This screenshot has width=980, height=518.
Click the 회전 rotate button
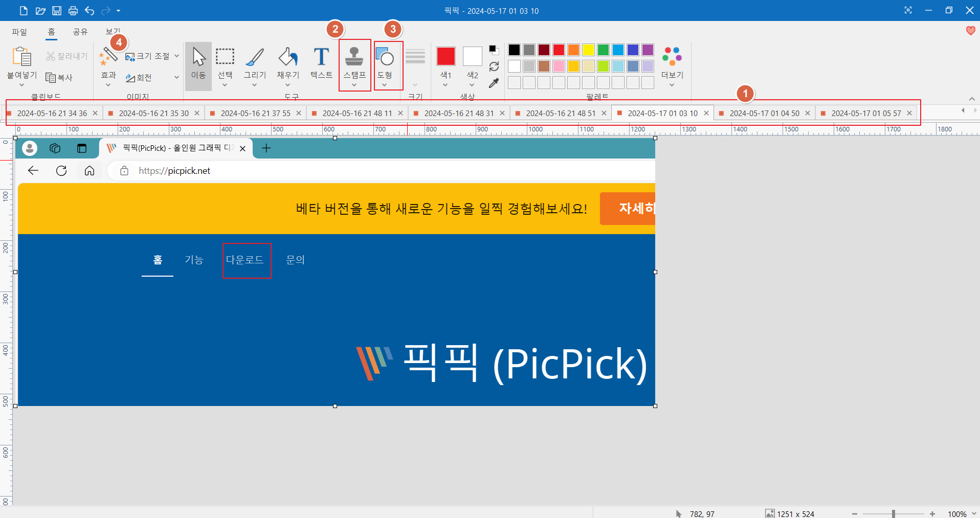coord(139,78)
